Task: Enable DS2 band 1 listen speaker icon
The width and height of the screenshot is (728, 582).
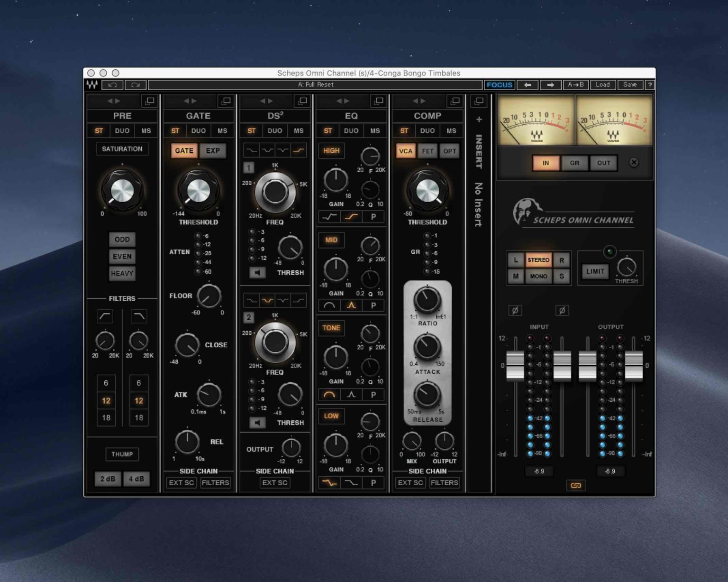Action: (257, 273)
